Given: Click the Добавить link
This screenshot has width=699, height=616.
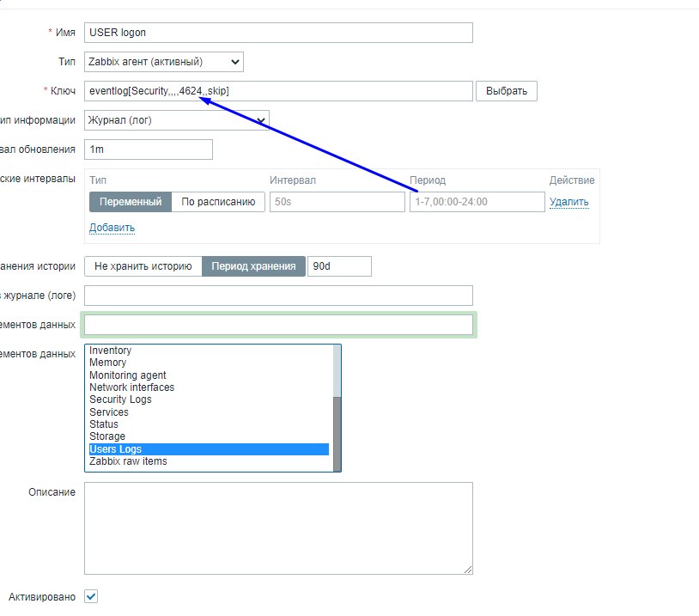Looking at the screenshot, I should (112, 228).
